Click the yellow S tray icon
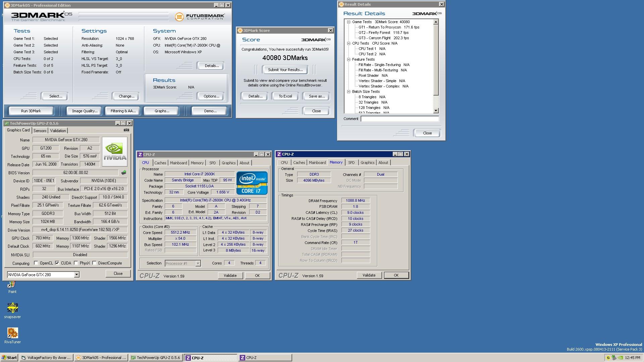Image resolution: width=644 pixels, height=362 pixels. [608, 358]
